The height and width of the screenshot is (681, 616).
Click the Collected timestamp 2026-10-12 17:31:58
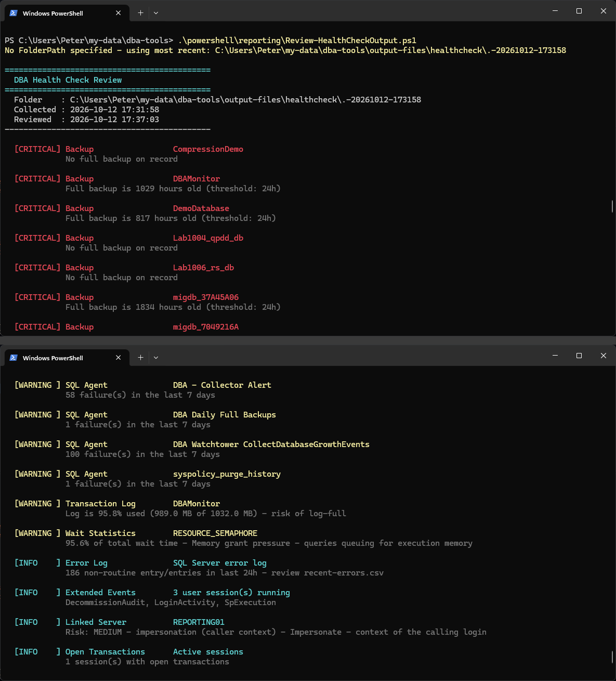coord(114,110)
